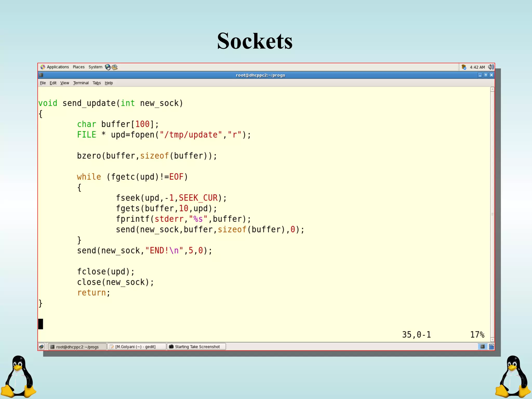This screenshot has height=399, width=532.
Task: Open the File menu
Action: tap(43, 83)
